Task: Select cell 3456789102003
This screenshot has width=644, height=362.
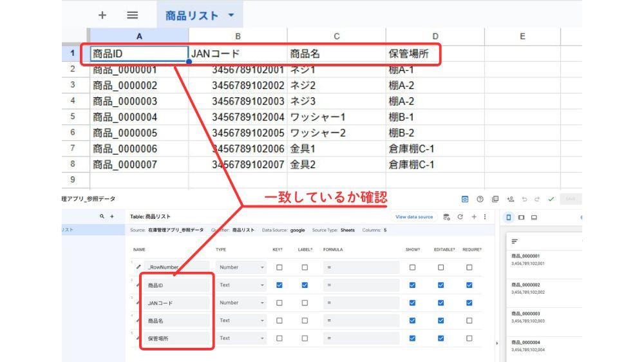Action: point(238,101)
